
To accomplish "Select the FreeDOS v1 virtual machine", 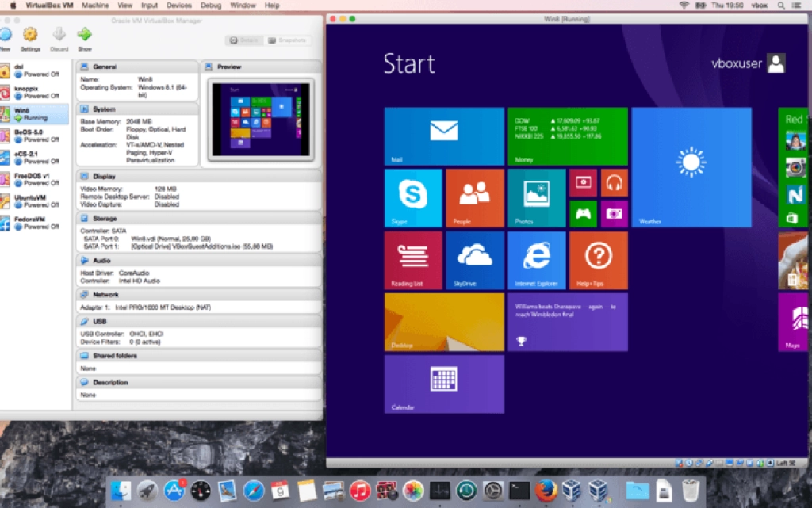I will pyautogui.click(x=32, y=179).
